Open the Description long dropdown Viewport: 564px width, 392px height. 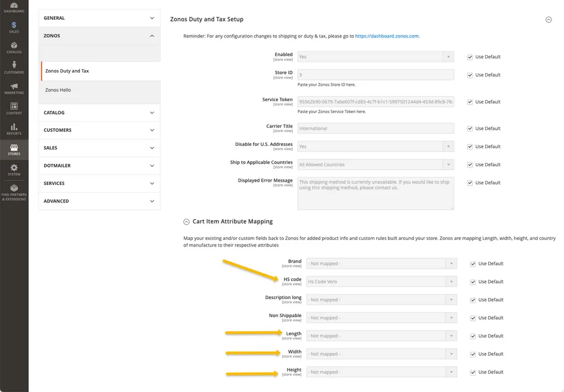(381, 300)
